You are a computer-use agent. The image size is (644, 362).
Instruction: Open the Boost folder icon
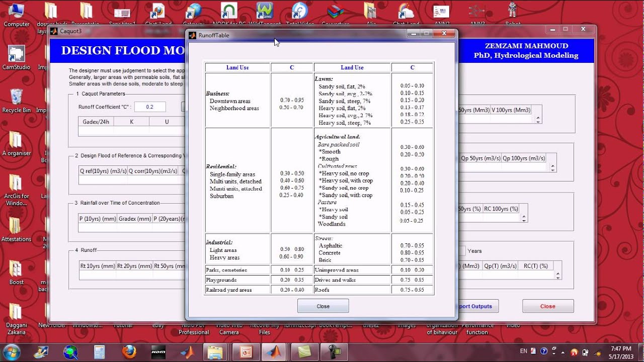coord(16,273)
